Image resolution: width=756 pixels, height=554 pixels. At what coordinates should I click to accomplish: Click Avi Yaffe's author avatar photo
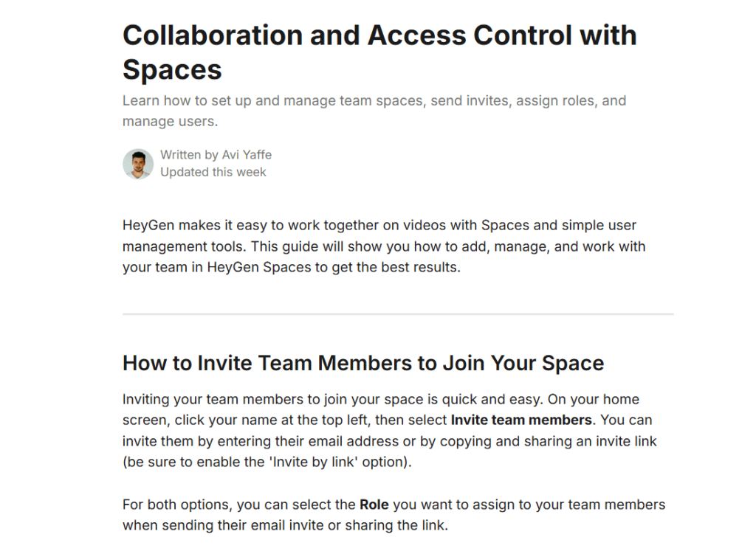(138, 164)
